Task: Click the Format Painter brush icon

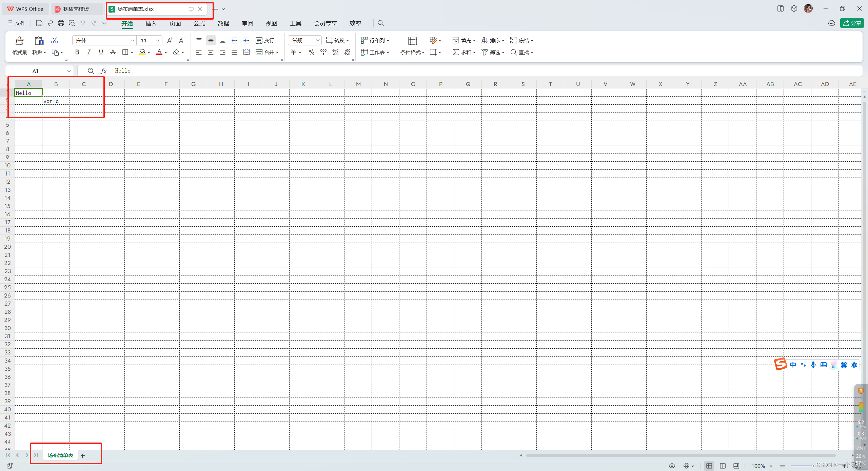Action: (x=19, y=41)
